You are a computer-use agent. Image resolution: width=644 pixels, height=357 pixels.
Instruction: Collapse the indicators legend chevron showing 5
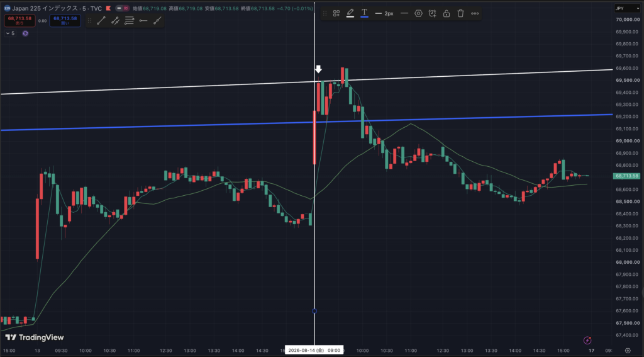10,33
